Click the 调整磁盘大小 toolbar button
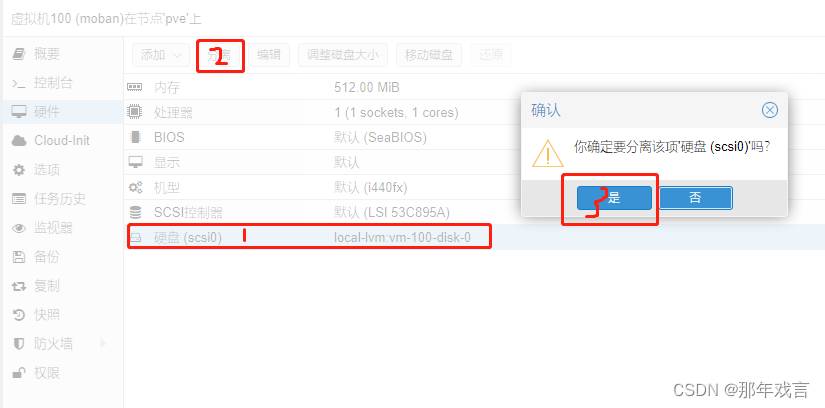The width and height of the screenshot is (825, 408). point(343,55)
